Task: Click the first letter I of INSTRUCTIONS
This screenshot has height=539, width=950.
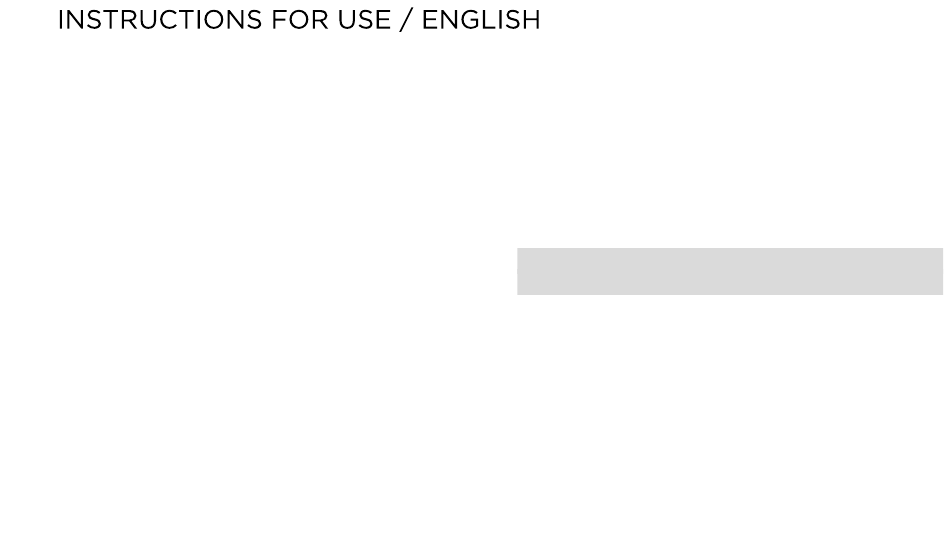Action: (60, 20)
